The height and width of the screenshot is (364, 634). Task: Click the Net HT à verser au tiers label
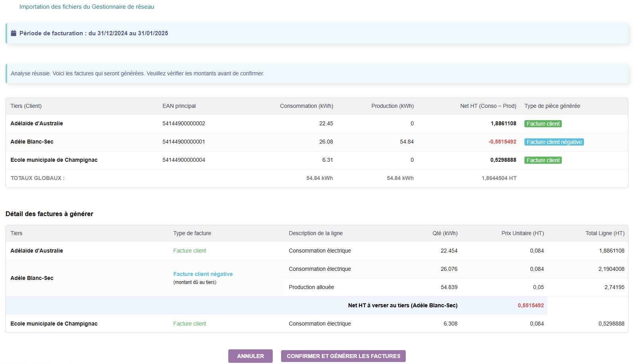pyautogui.click(x=403, y=305)
